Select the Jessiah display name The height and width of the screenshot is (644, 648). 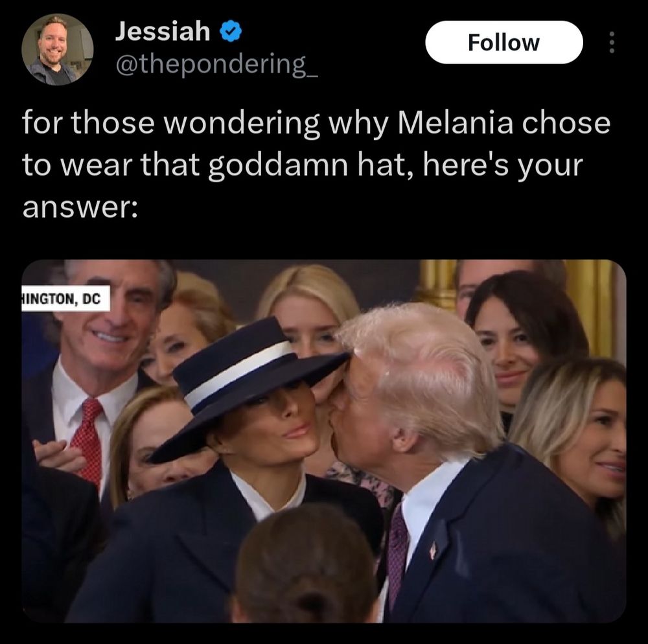pyautogui.click(x=163, y=31)
